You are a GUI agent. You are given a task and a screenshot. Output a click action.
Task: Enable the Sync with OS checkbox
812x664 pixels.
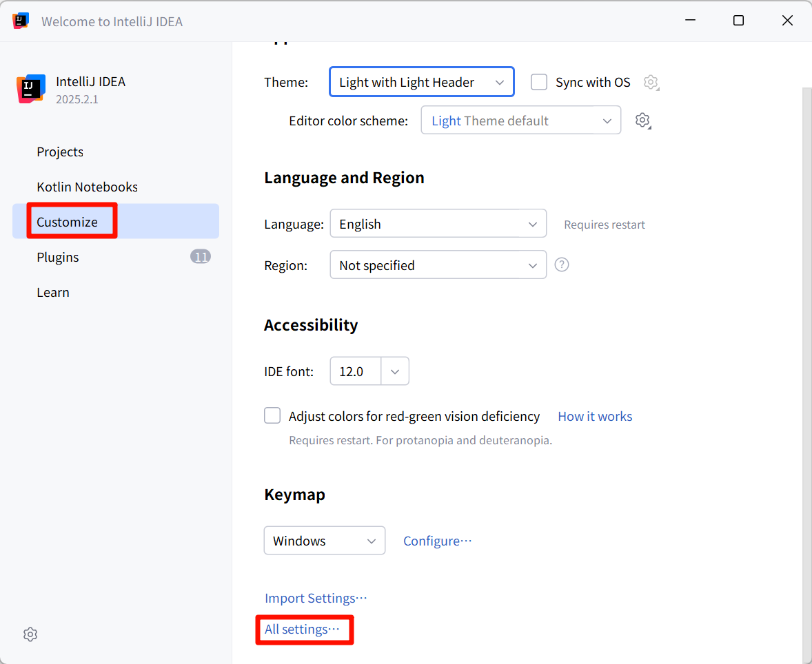539,82
